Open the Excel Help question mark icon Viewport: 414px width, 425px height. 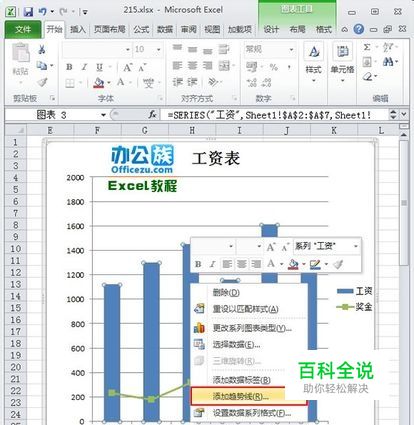(359, 29)
